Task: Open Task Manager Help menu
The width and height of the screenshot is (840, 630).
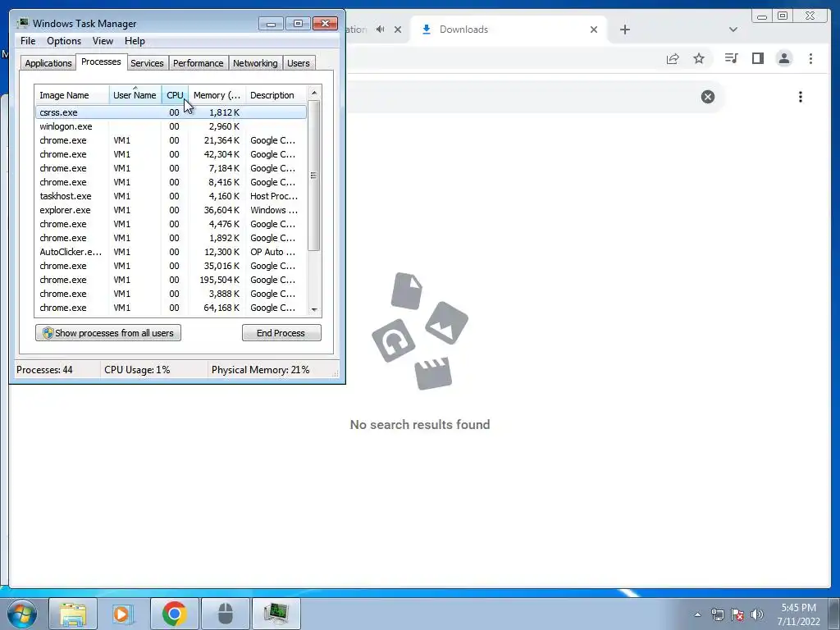Action: (x=135, y=41)
